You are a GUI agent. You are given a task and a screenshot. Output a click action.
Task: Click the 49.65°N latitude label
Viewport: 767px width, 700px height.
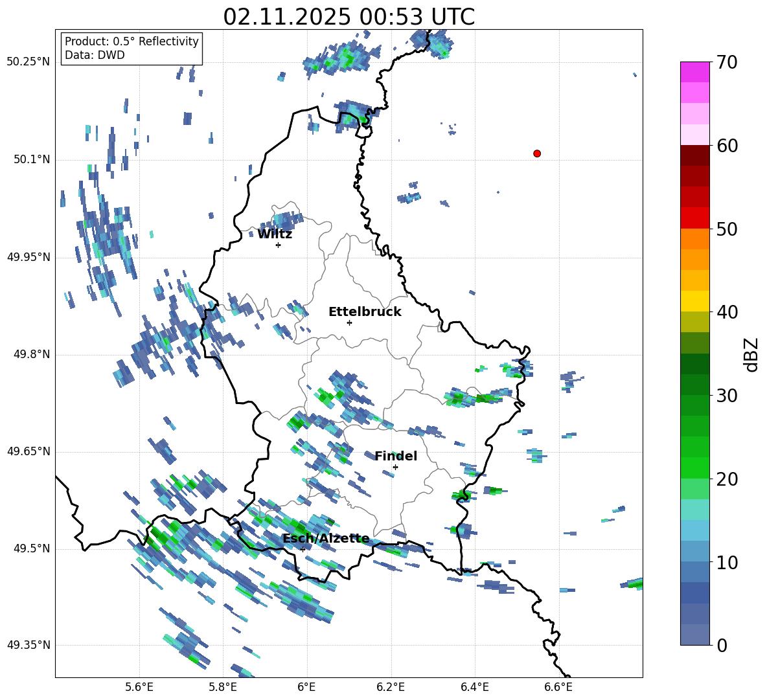point(29,451)
